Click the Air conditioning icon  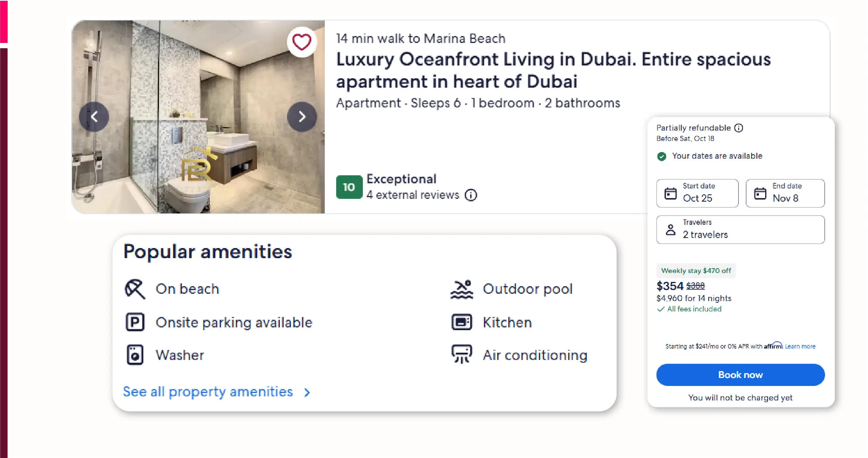click(462, 354)
